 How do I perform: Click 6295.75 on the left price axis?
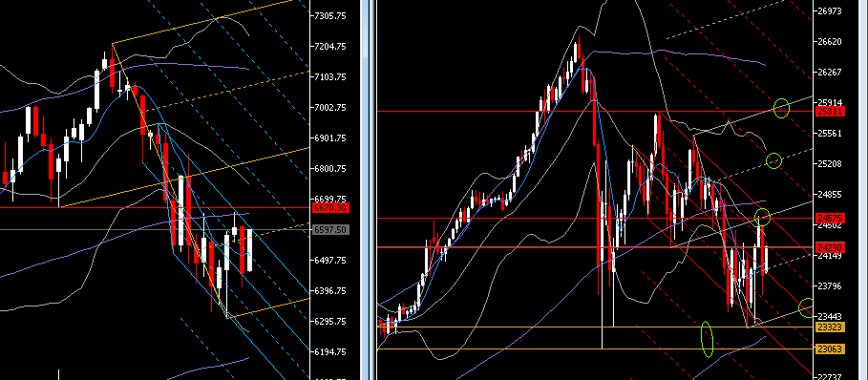[331, 322]
